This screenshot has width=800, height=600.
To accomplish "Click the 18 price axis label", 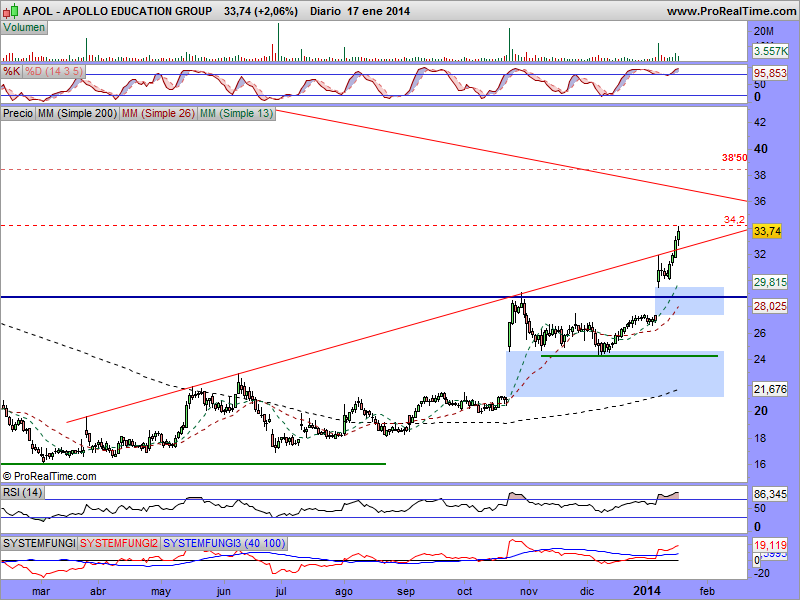I will pyautogui.click(x=760, y=438).
